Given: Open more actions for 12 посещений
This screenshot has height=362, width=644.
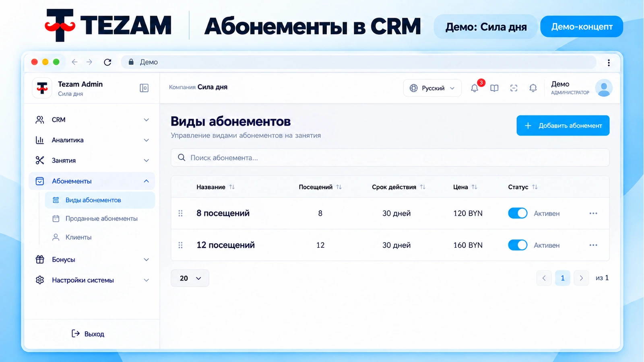Looking at the screenshot, I should pyautogui.click(x=593, y=245).
